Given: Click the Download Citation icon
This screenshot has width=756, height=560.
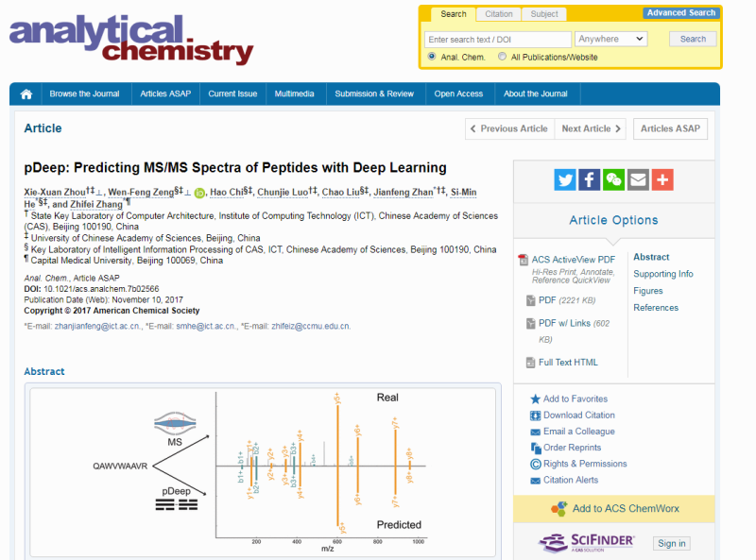Looking at the screenshot, I should click(x=535, y=416).
